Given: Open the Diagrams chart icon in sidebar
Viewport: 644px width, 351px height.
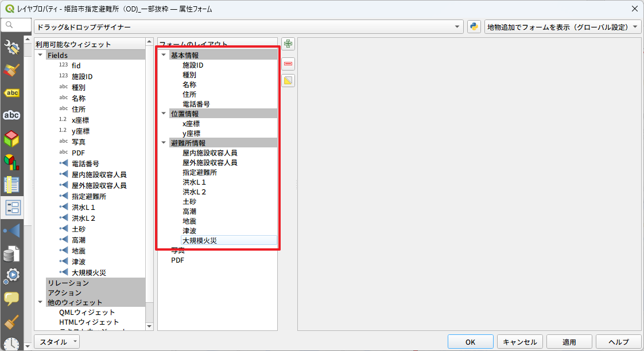Looking at the screenshot, I should coord(11,162).
